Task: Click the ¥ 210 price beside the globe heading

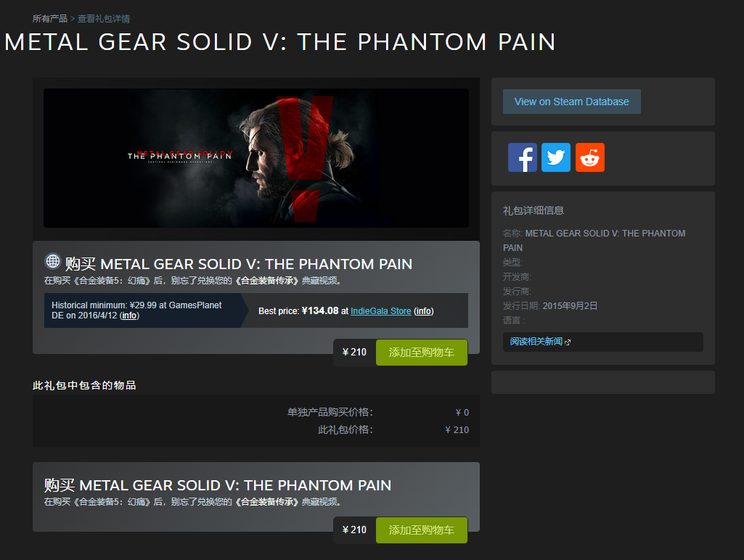Action: tap(354, 353)
